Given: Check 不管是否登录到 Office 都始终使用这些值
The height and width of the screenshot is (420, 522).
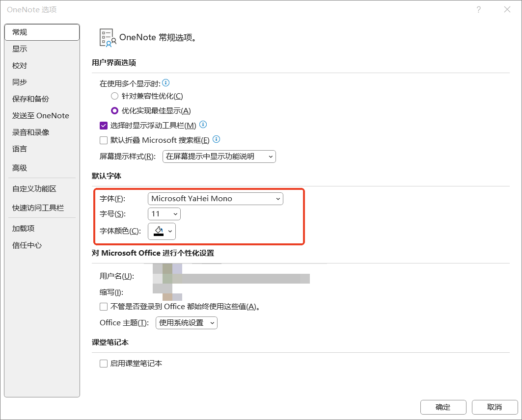Looking at the screenshot, I should click(104, 307).
